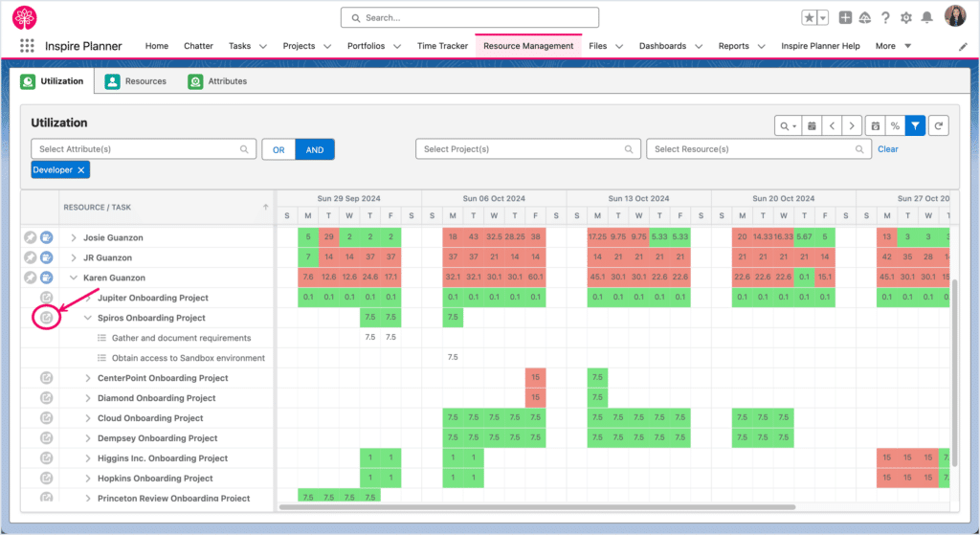Image resolution: width=980 pixels, height=535 pixels.
Task: Open the Salesforce Help question mark
Action: (x=885, y=17)
